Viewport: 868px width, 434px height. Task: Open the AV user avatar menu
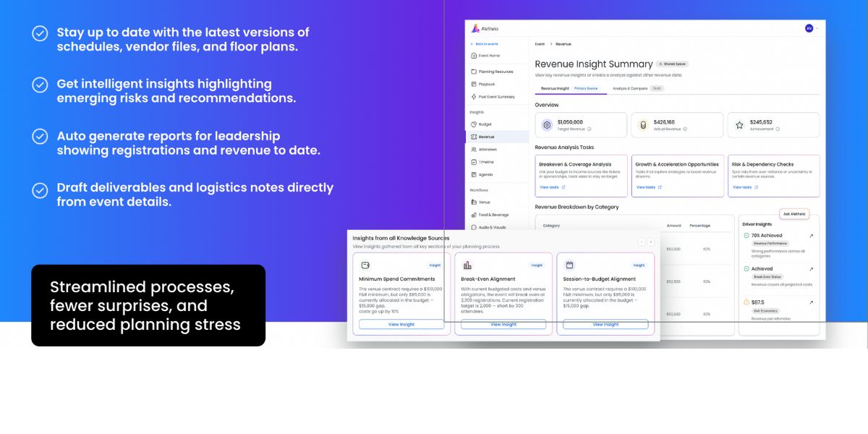coord(809,28)
